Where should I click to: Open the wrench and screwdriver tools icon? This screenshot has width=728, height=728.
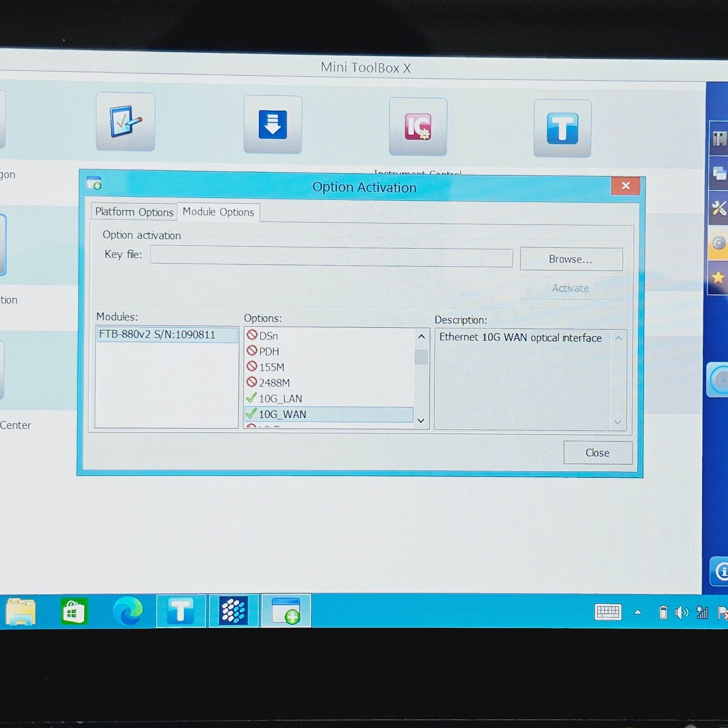tap(718, 208)
